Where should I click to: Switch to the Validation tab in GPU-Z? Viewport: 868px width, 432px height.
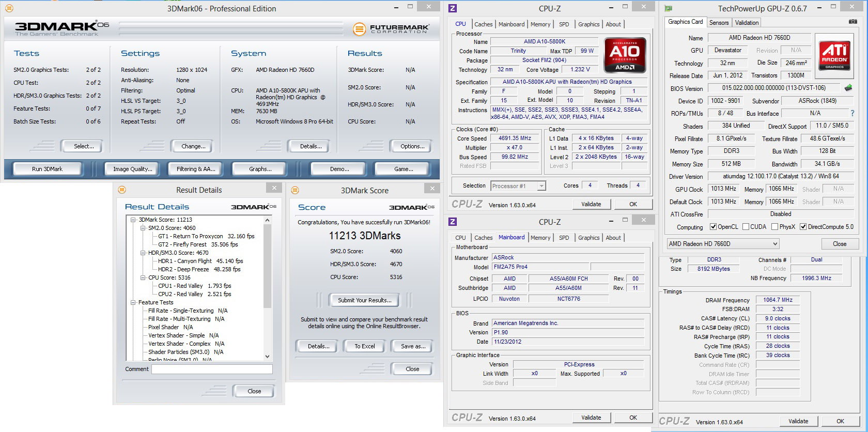[x=747, y=23]
